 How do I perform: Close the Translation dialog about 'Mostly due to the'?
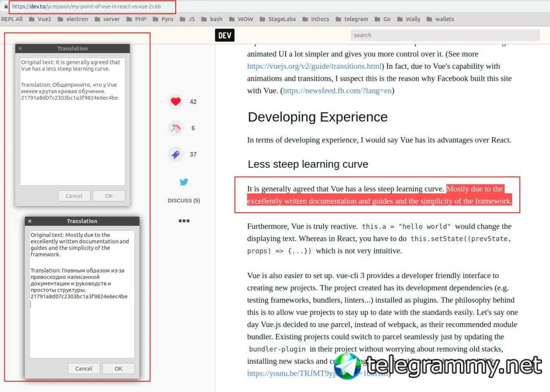click(30, 221)
